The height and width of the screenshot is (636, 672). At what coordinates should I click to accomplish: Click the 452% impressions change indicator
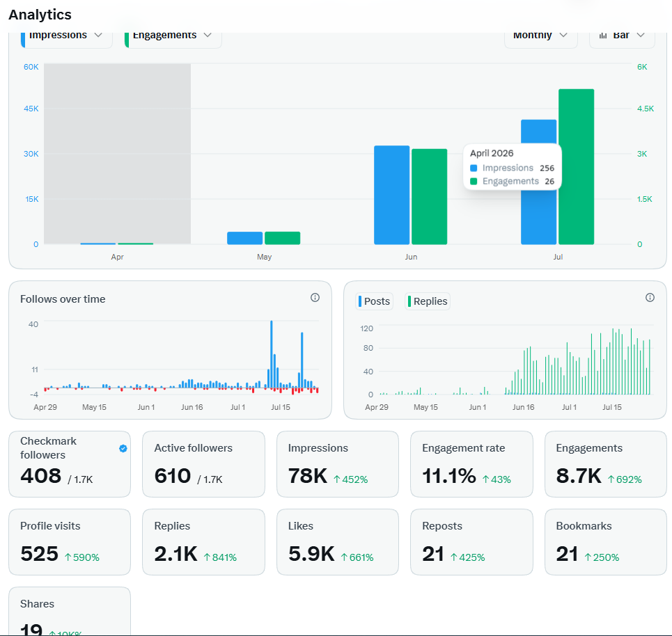[x=350, y=479]
